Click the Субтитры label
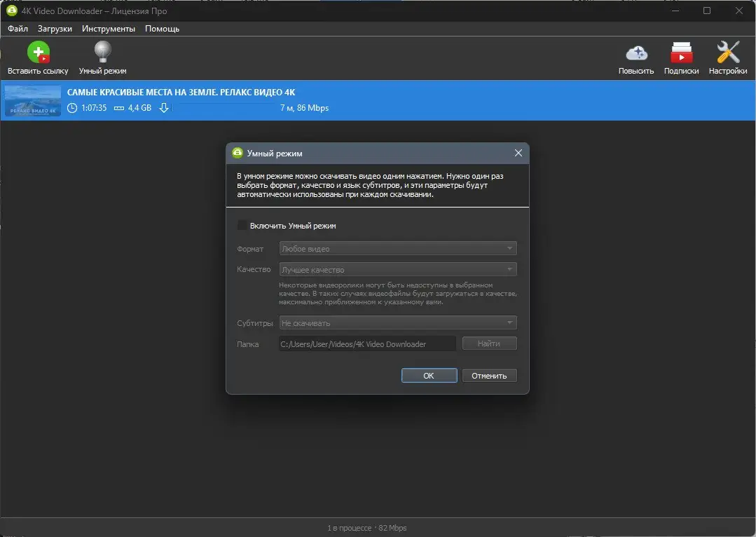Image resolution: width=756 pixels, height=537 pixels. tap(255, 323)
